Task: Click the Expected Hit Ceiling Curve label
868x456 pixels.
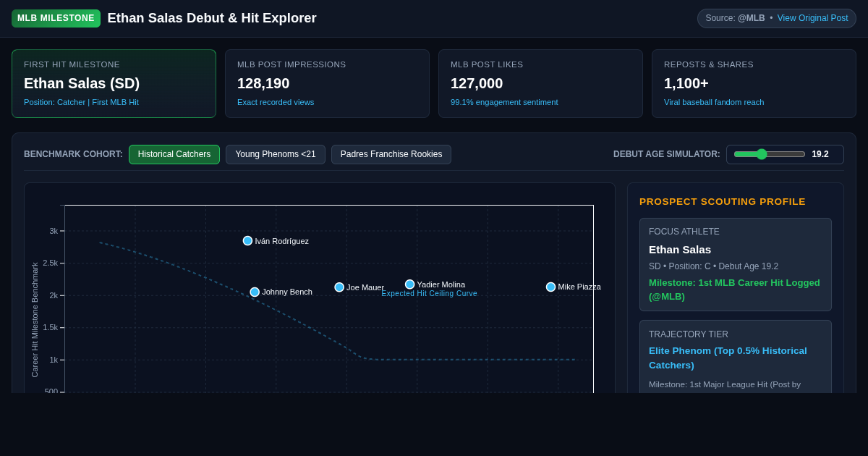Action: point(430,294)
